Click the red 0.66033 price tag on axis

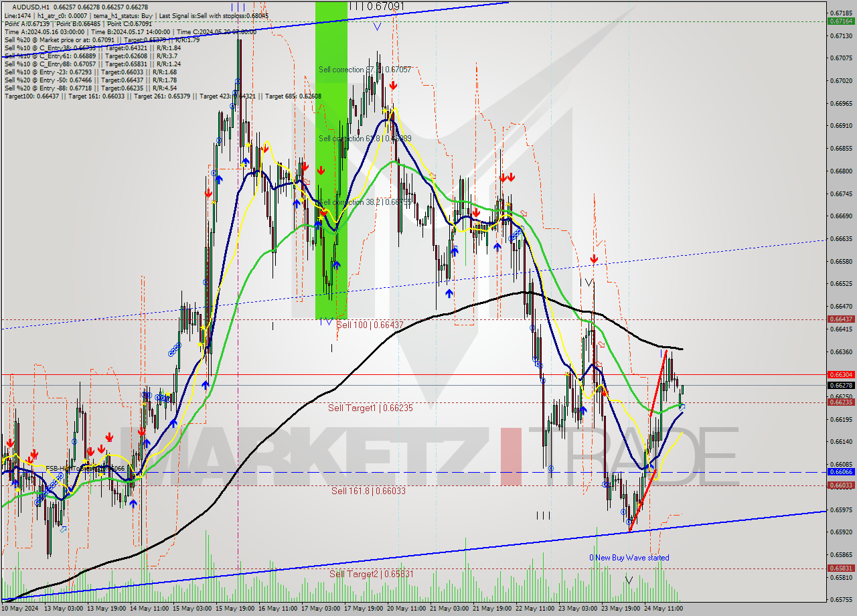[x=841, y=485]
